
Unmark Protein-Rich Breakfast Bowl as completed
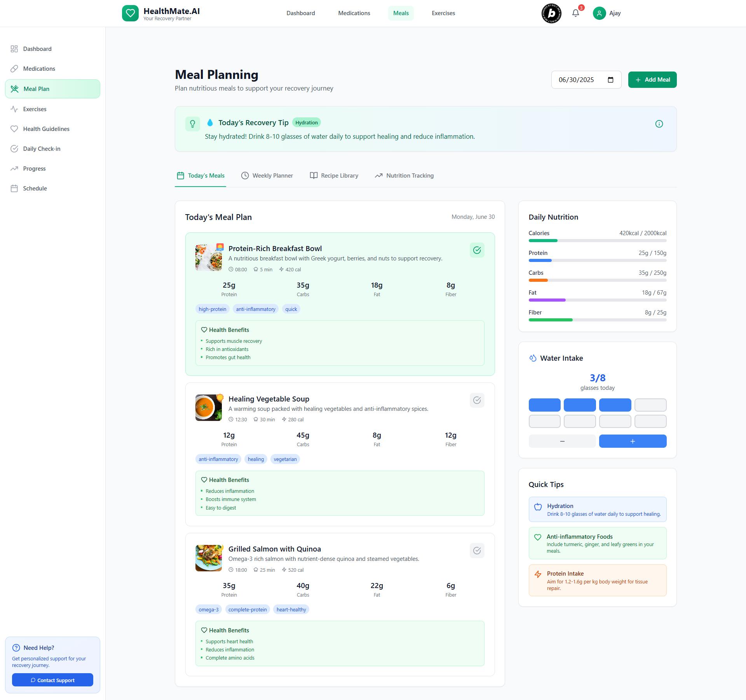click(477, 250)
